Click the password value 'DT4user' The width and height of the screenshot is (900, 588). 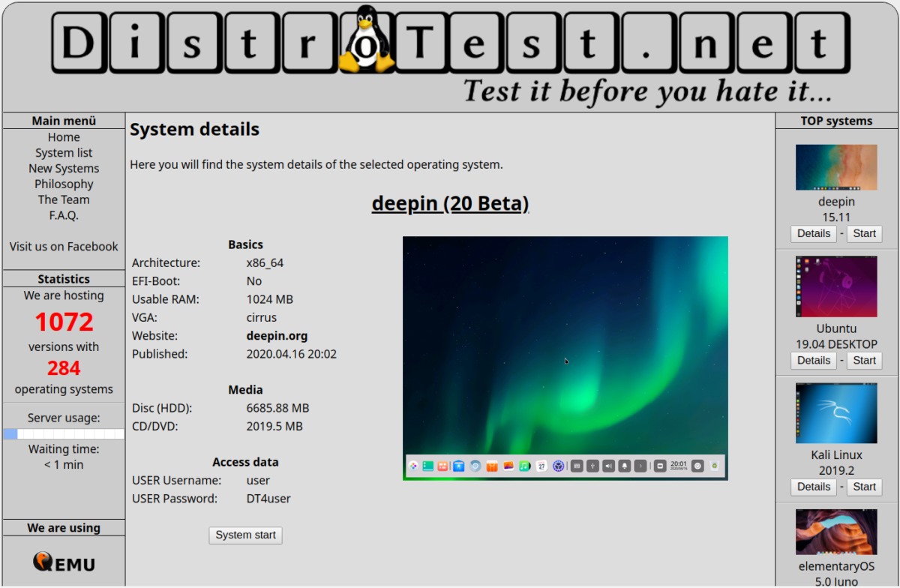coord(268,499)
